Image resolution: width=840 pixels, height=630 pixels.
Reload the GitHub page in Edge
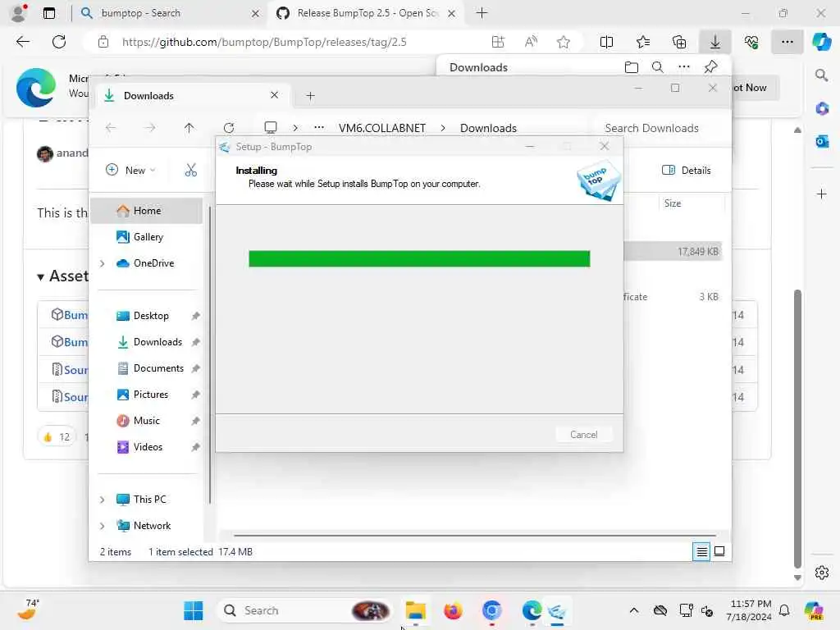pyautogui.click(x=59, y=42)
